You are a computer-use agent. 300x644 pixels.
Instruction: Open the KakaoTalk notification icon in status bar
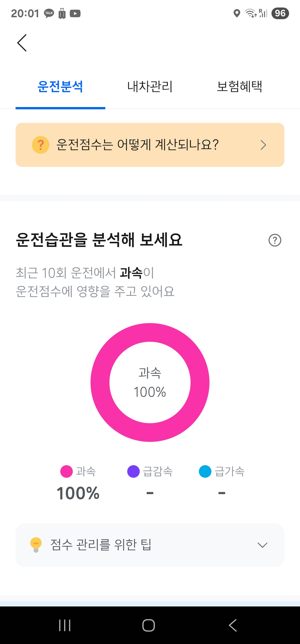pos(49,13)
